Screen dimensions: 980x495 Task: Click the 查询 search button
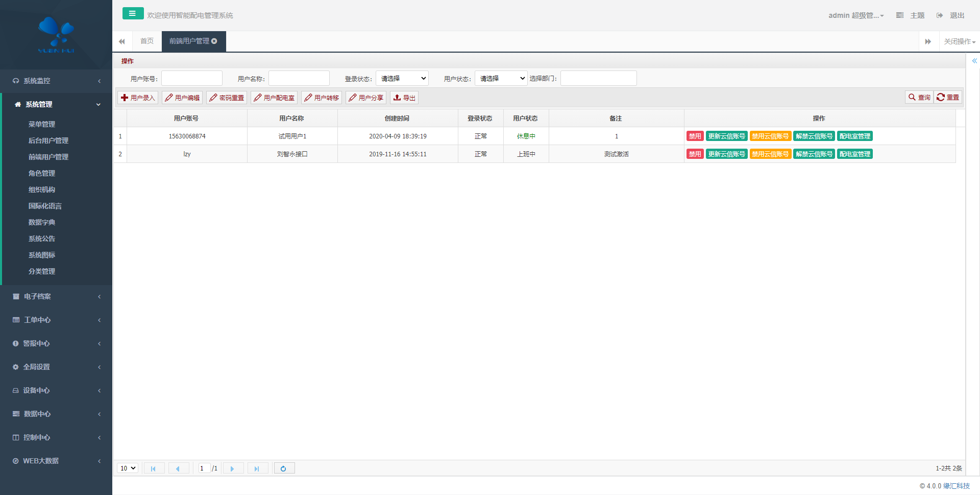(x=919, y=98)
